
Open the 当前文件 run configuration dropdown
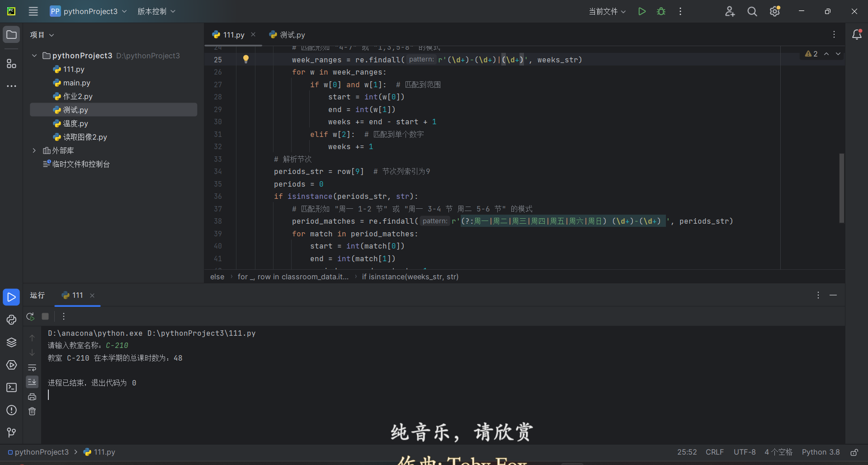coord(607,11)
